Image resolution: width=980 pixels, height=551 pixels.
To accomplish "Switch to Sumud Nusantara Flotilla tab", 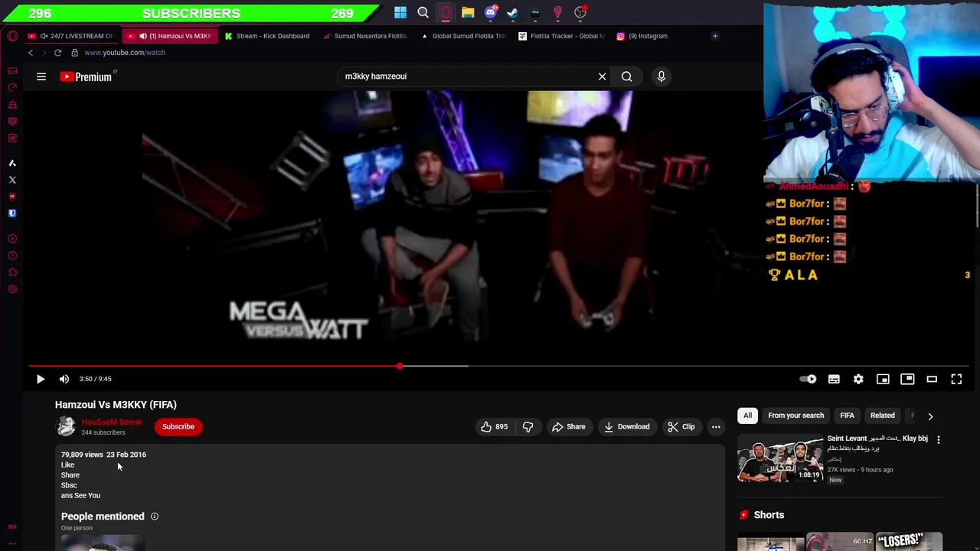I will point(364,36).
